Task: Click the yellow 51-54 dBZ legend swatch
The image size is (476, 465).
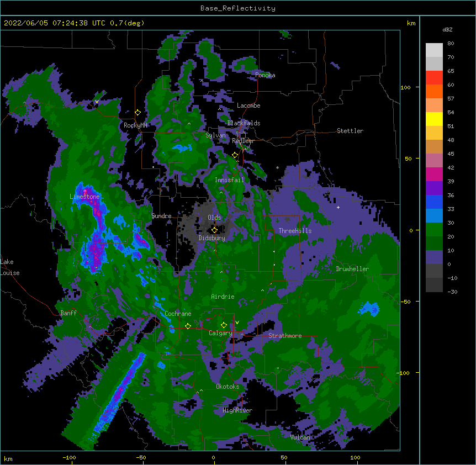Action: [434, 119]
